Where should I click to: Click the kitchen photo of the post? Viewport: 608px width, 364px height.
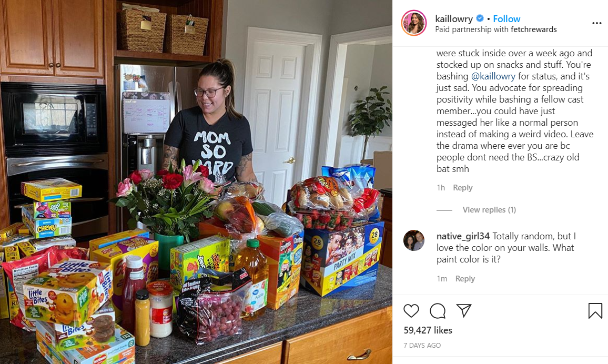point(196,182)
